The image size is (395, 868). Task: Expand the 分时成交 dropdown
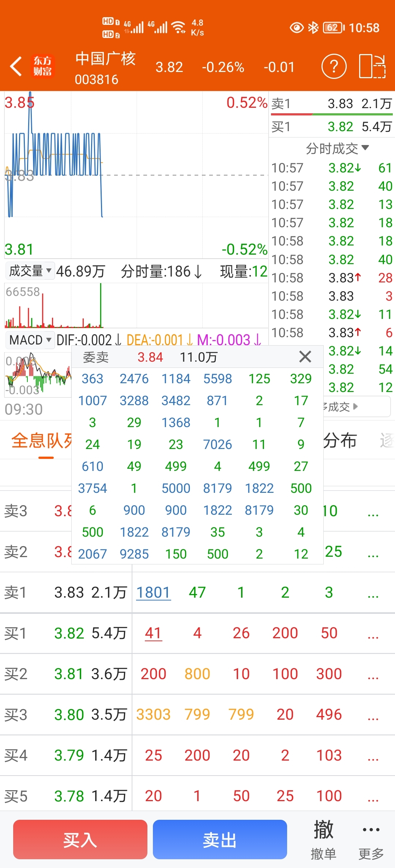pyautogui.click(x=337, y=148)
